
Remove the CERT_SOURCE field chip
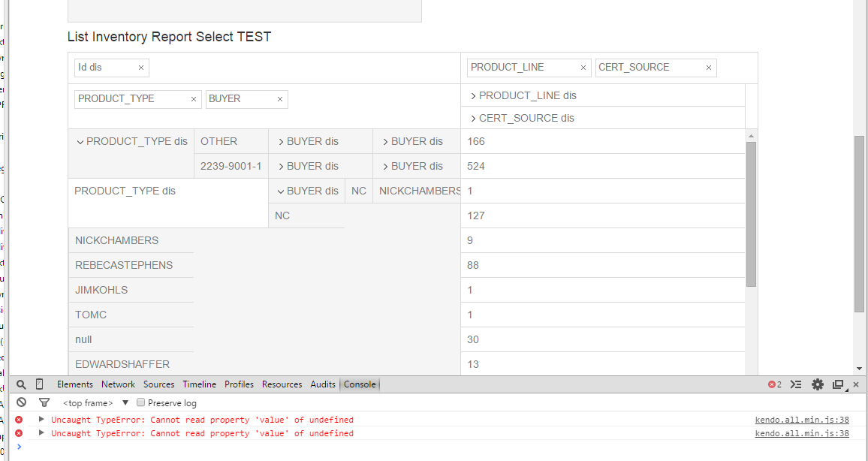[x=709, y=68]
